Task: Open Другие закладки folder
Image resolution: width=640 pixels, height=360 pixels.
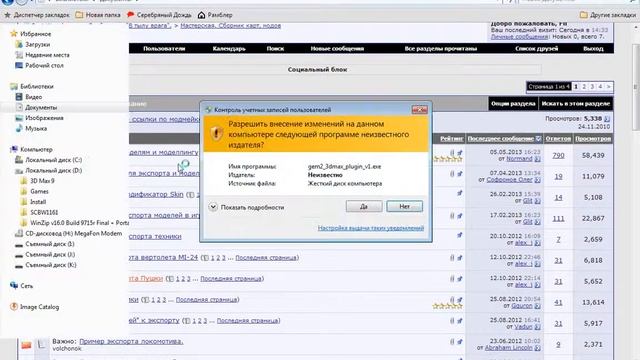Action: click(x=608, y=15)
